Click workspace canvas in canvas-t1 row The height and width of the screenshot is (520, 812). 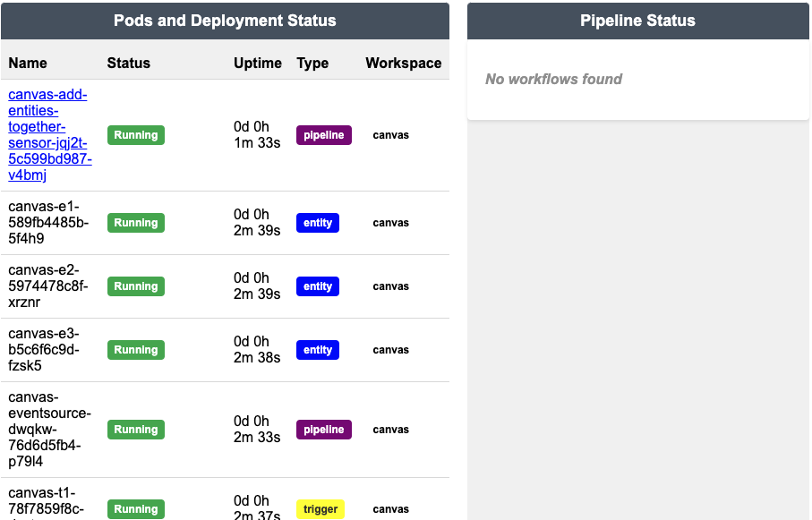(391, 509)
